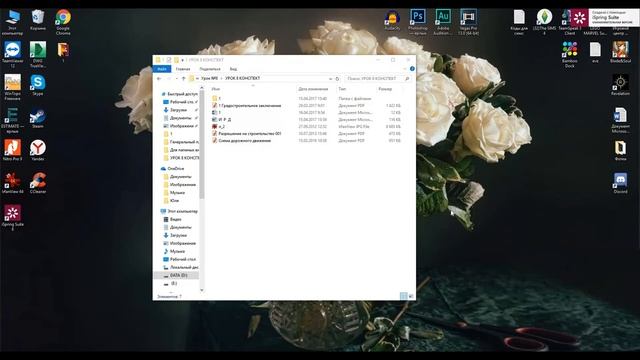The width and height of the screenshot is (640, 360).
Task: Switch to details view toggle in status bar
Action: coord(403,296)
